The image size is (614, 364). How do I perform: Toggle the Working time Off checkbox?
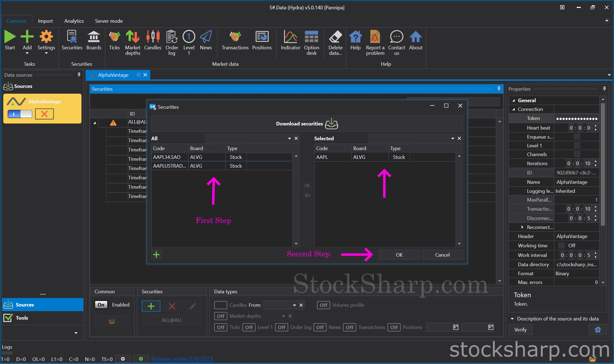pyautogui.click(x=562, y=245)
